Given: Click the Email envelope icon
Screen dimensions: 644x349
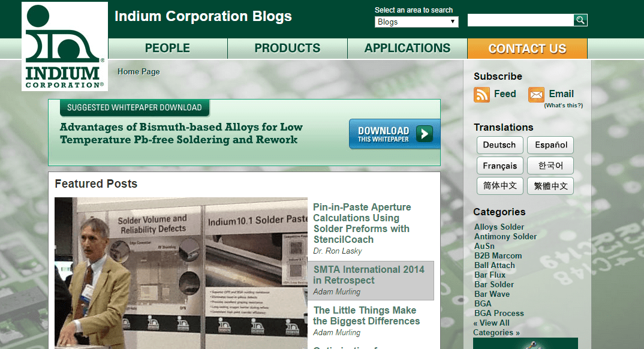Looking at the screenshot, I should pyautogui.click(x=536, y=95).
